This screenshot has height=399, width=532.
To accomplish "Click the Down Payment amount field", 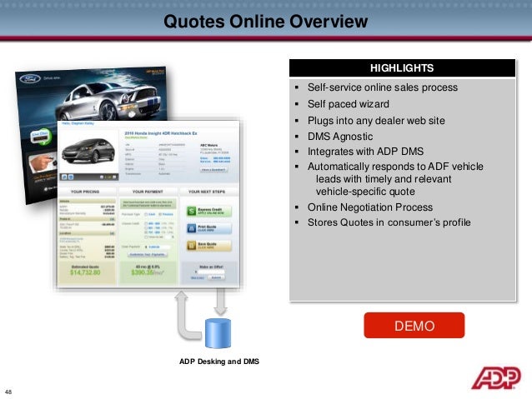I will (x=159, y=247).
